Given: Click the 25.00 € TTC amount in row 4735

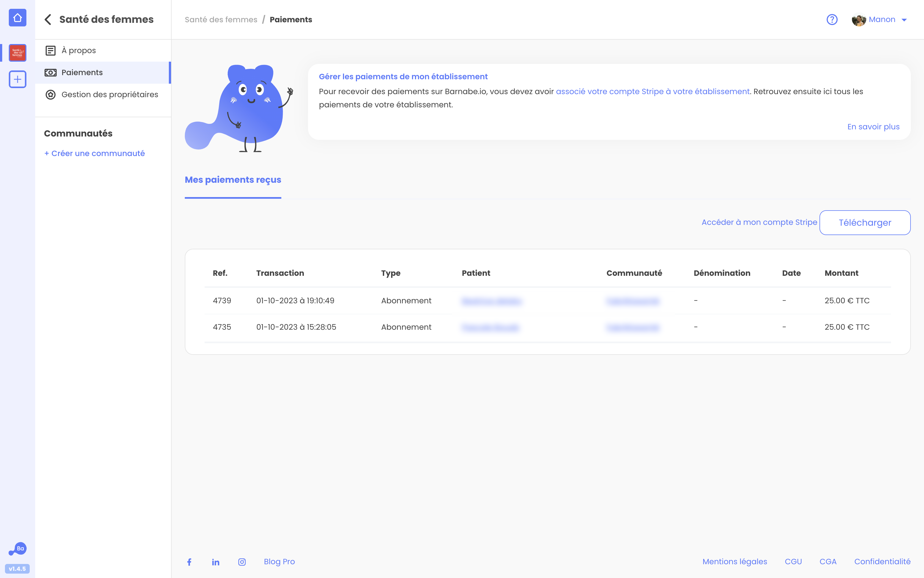Looking at the screenshot, I should coord(847,327).
